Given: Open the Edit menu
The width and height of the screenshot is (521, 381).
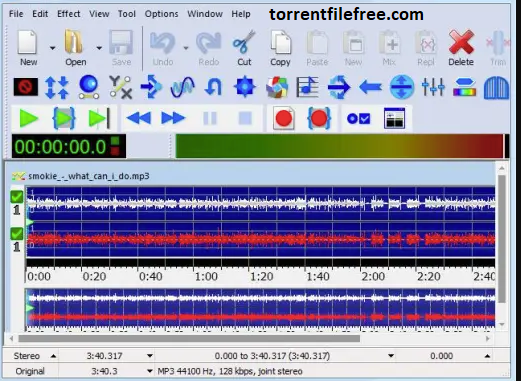Looking at the screenshot, I should pyautogui.click(x=40, y=14).
